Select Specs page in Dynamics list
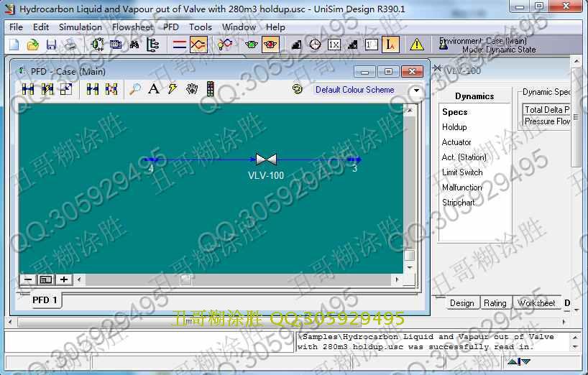The height and width of the screenshot is (375, 588). 454,112
